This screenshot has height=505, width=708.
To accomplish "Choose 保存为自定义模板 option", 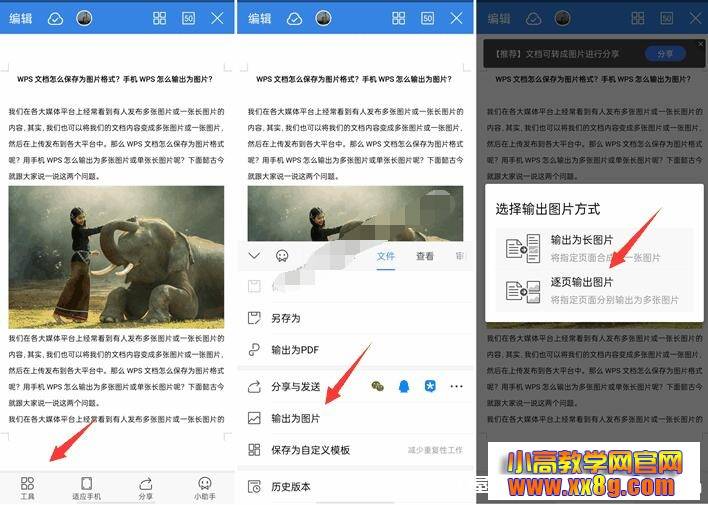I will pyautogui.click(x=355, y=450).
